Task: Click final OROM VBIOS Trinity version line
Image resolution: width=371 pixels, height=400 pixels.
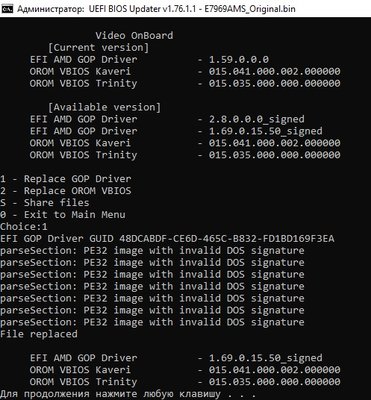Action: (185, 382)
